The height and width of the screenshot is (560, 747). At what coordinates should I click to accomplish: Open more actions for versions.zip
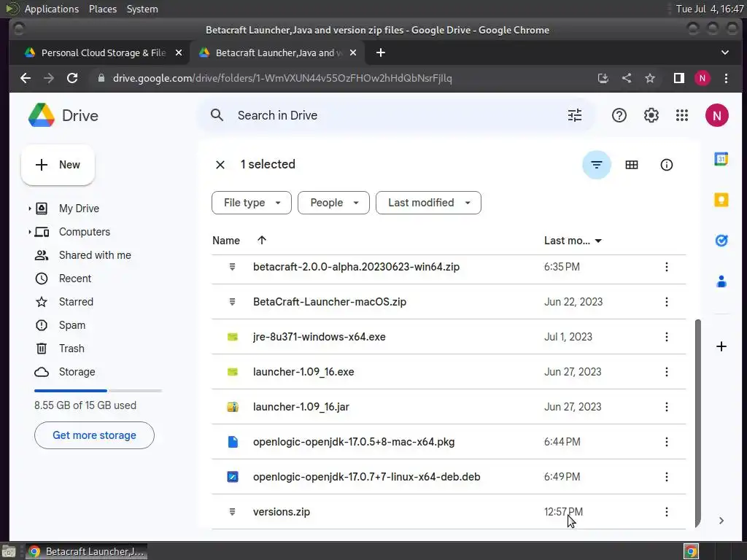667,512
